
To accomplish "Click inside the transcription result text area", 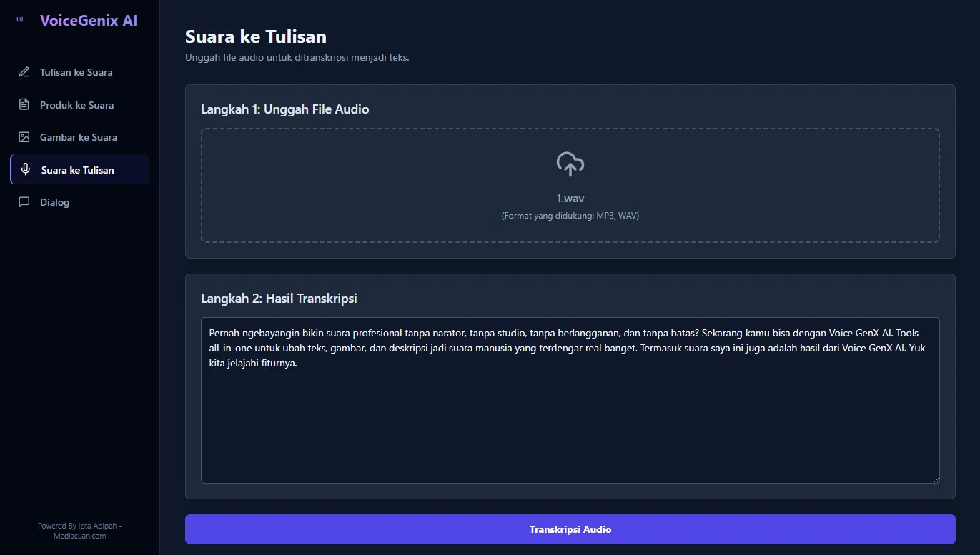I will tap(570, 400).
